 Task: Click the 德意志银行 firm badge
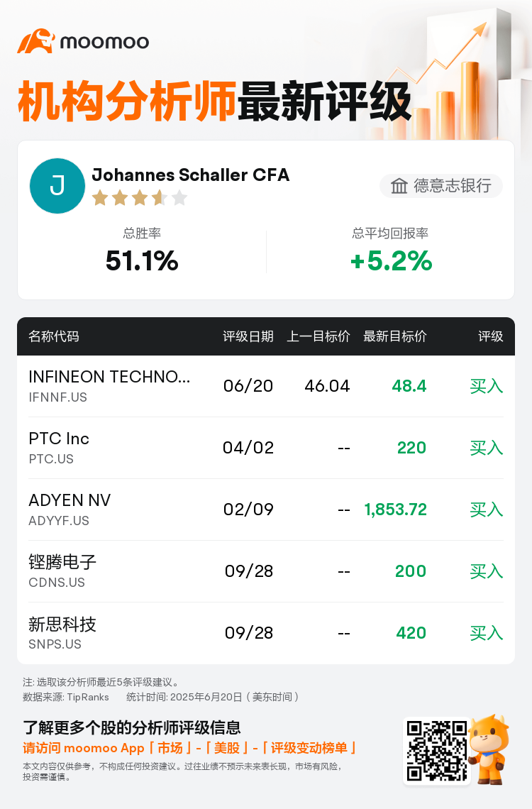coord(441,186)
